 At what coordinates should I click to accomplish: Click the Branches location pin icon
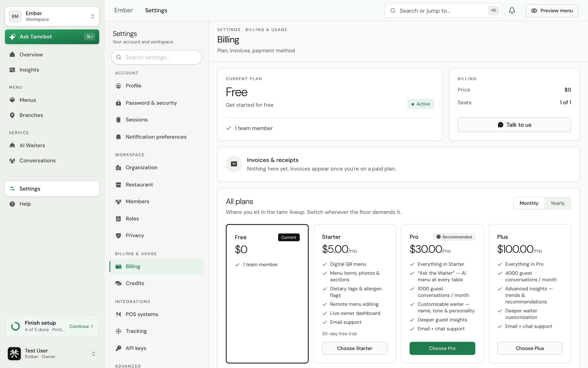coord(12,115)
